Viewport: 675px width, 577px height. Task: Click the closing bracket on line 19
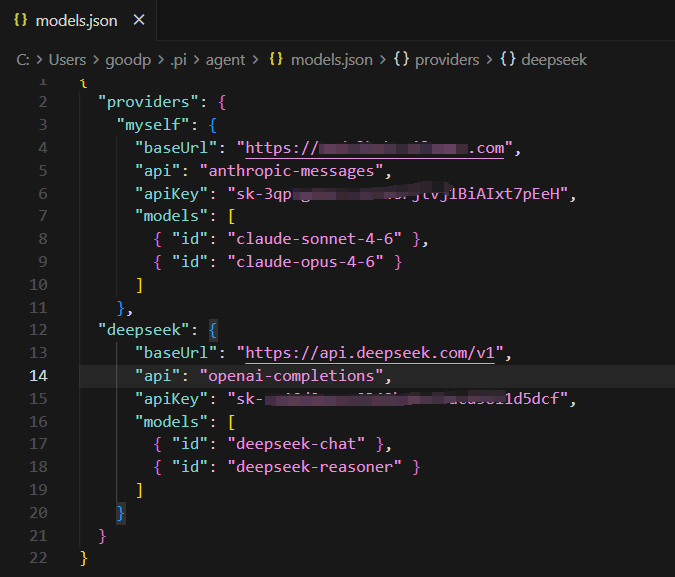tap(139, 490)
